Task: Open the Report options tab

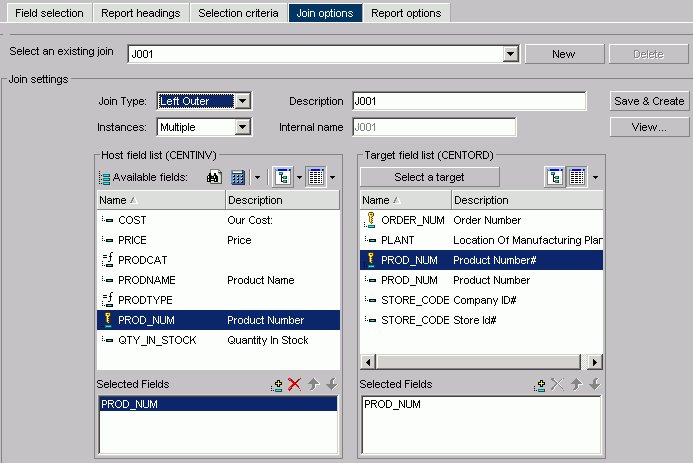Action: [x=406, y=13]
